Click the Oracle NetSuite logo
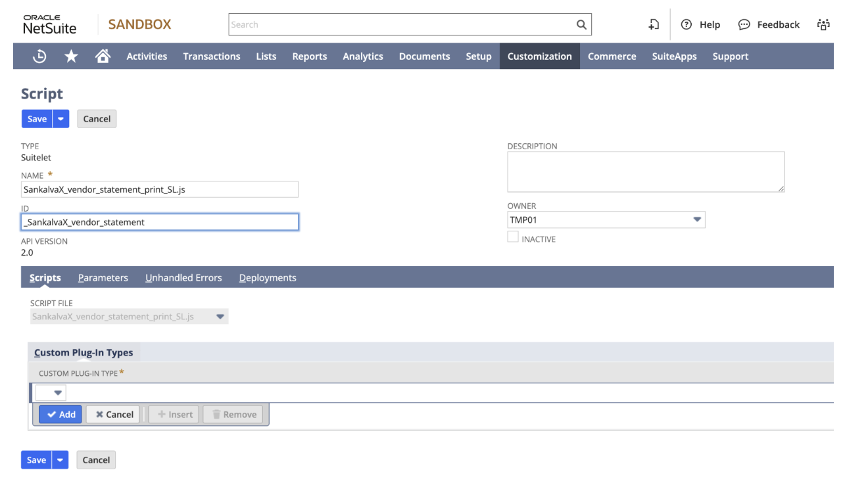The width and height of the screenshot is (868, 485). 50,25
